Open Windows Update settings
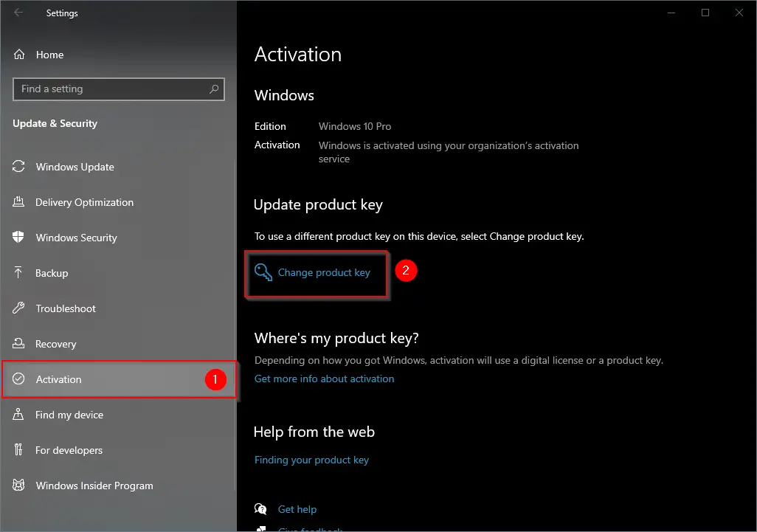 tap(118, 167)
